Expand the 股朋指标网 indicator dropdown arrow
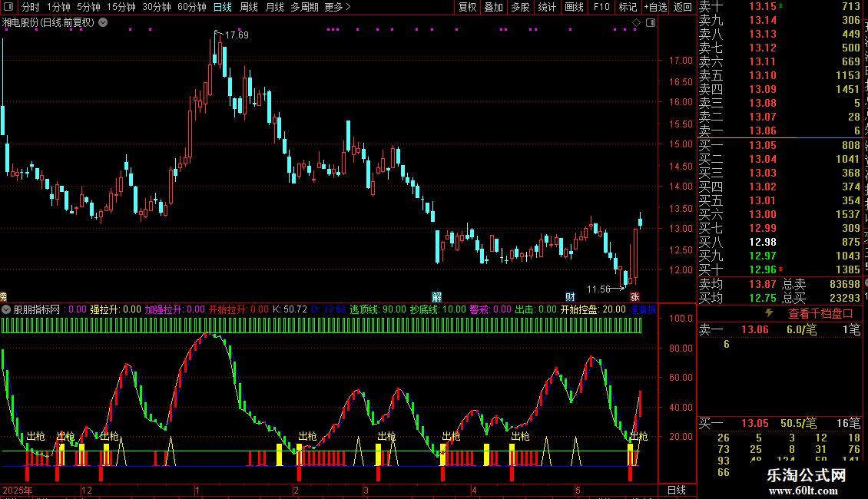868x499 pixels. (6, 310)
